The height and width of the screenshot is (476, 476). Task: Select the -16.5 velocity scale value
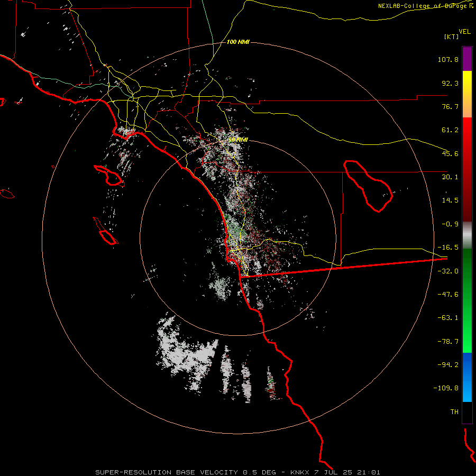(x=448, y=248)
